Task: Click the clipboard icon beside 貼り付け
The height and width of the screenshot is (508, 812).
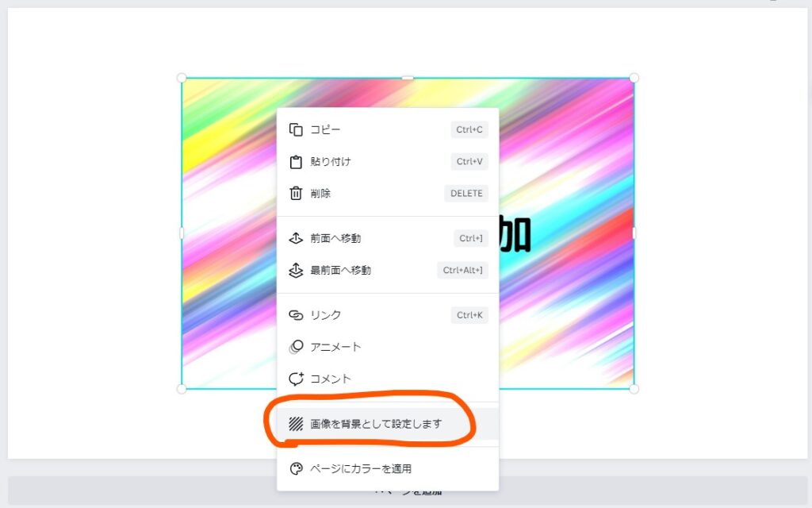Action: (x=296, y=162)
